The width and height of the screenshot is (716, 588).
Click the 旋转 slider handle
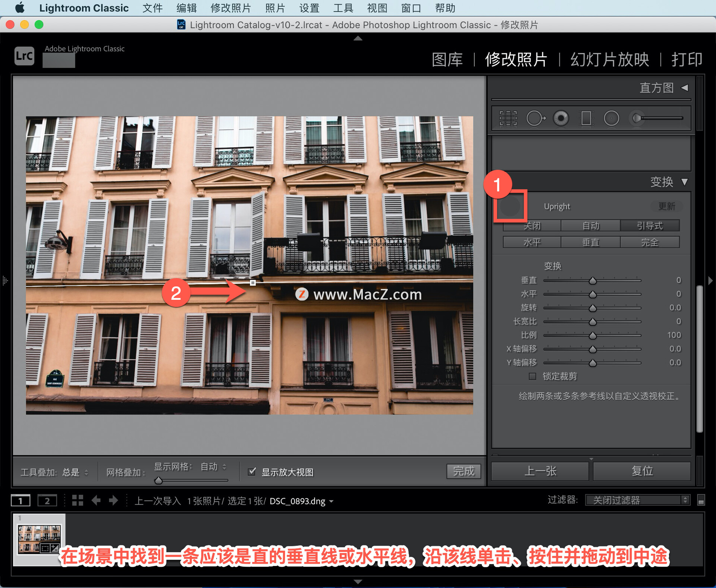click(x=593, y=308)
